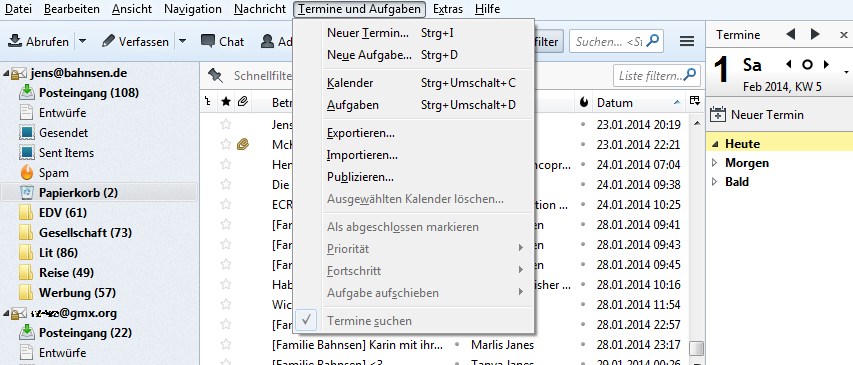
Task: Choose Exportieren... from the menu
Action: 361,133
